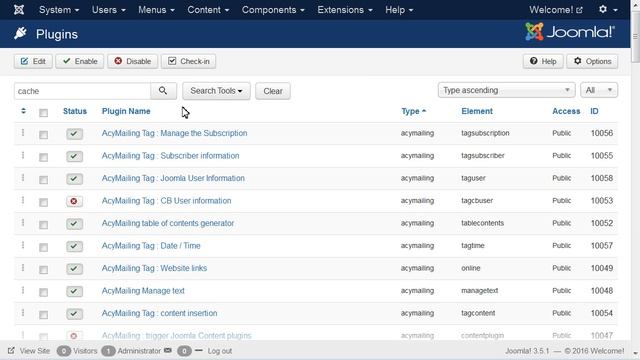Click the messages envelope icon in status bar
The image size is (640, 360).
click(x=168, y=350)
